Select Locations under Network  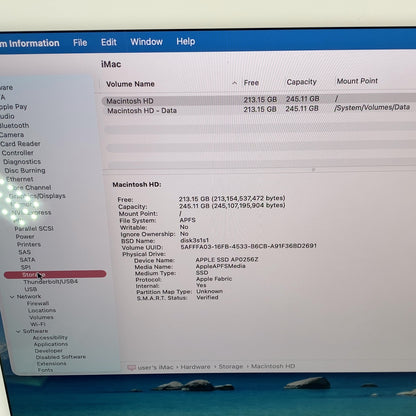tap(42, 310)
